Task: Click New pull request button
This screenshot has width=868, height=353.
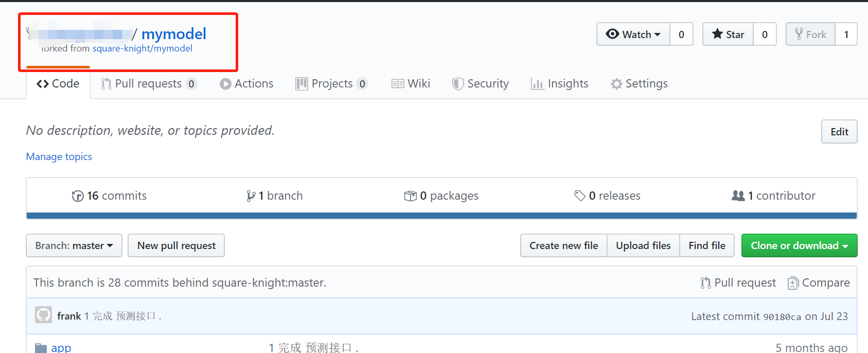Action: pos(176,245)
